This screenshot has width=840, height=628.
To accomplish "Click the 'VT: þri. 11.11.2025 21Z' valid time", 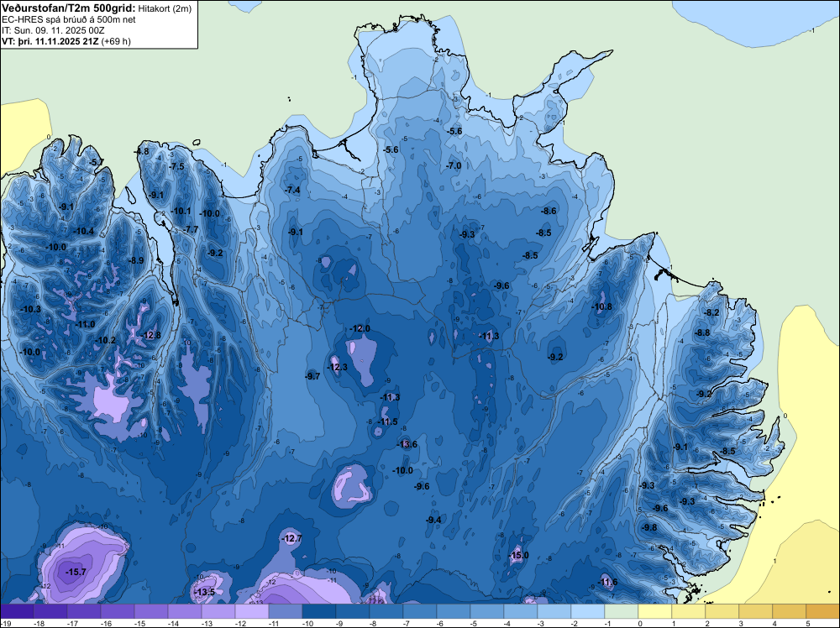I will click(50, 40).
